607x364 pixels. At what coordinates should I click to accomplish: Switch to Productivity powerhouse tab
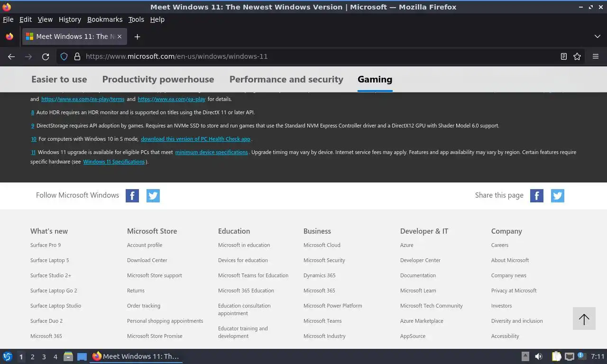pyautogui.click(x=158, y=80)
